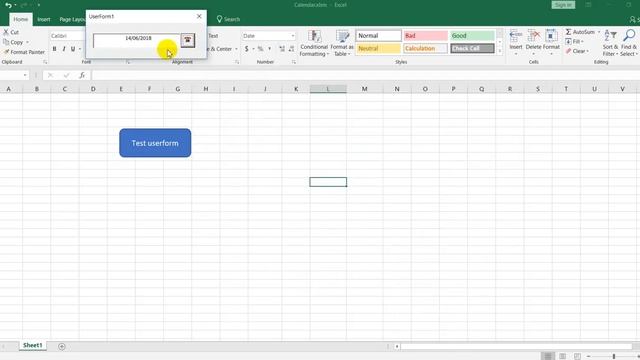Open Format as Table gallery

[342, 43]
